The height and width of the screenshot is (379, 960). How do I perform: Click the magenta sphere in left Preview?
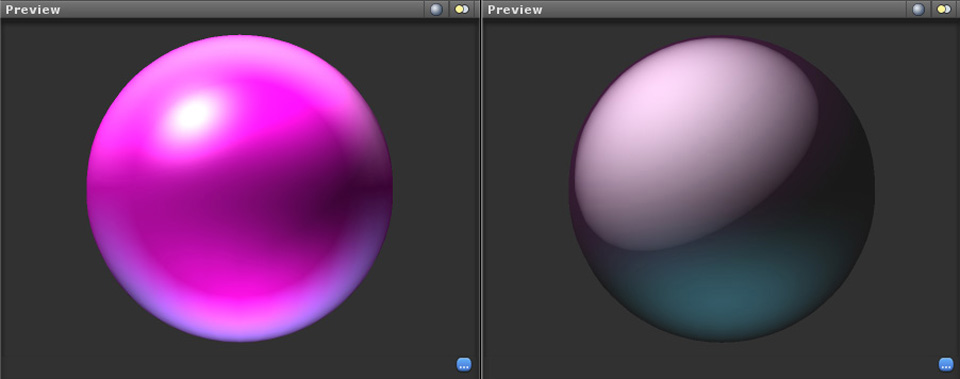pyautogui.click(x=239, y=188)
